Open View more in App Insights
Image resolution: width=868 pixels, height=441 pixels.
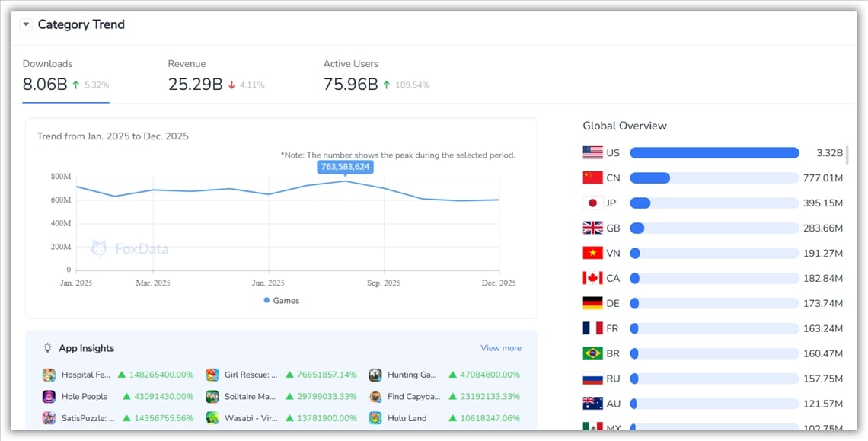click(500, 347)
